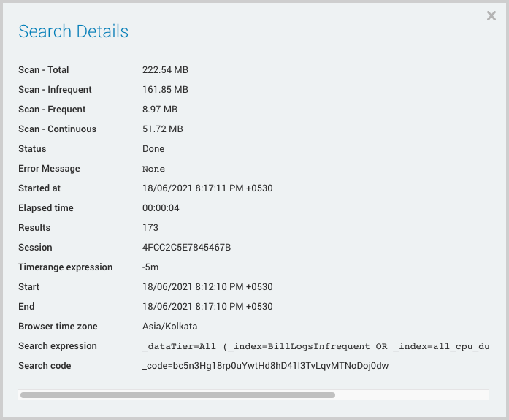Viewport: 509px width, 420px height.
Task: Click the Status value Done
Action: click(153, 149)
